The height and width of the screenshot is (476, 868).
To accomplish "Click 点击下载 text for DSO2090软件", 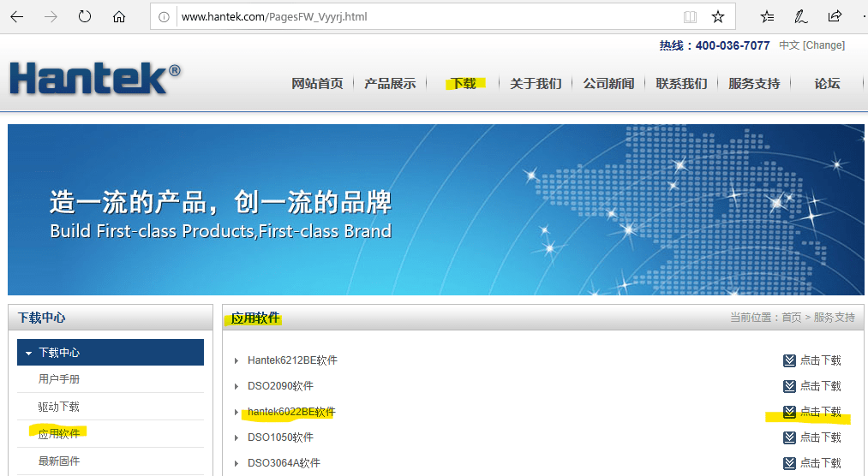I will pyautogui.click(x=820, y=386).
